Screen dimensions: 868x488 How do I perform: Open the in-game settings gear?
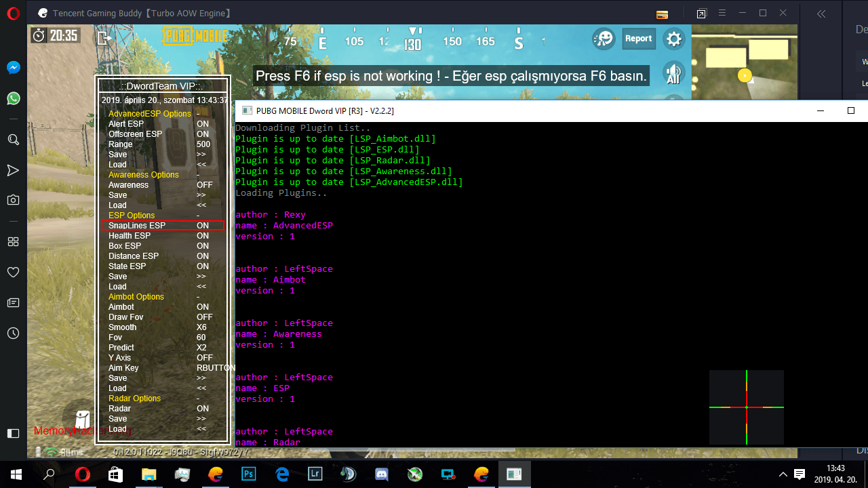[x=673, y=39]
